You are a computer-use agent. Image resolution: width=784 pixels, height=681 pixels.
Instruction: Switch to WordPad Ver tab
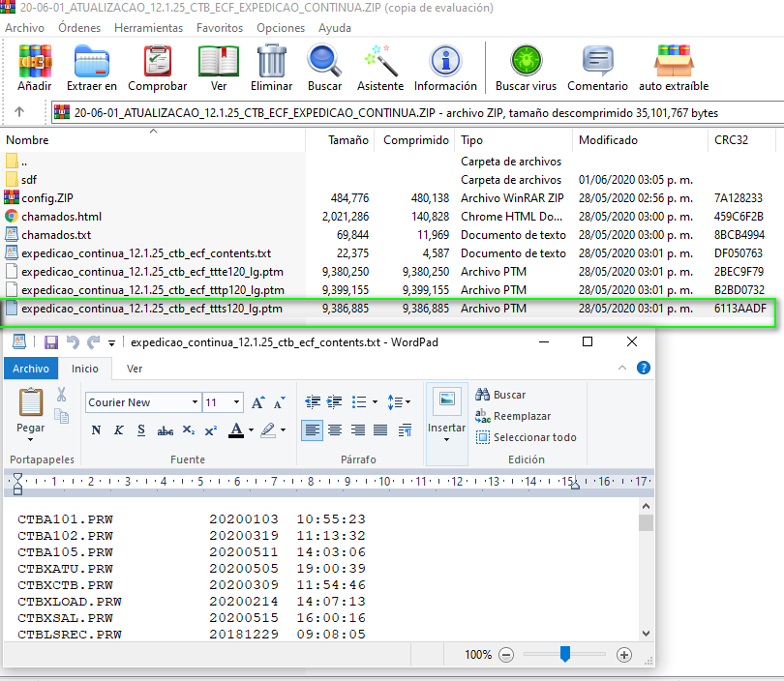[x=134, y=369]
